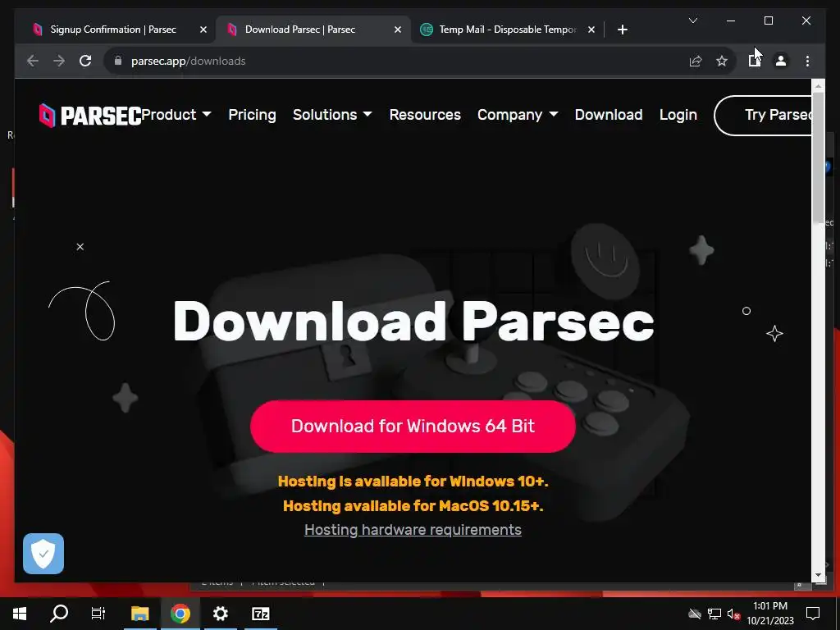
Task: Click the Parsec logo in the header
Action: pyautogui.click(x=90, y=115)
